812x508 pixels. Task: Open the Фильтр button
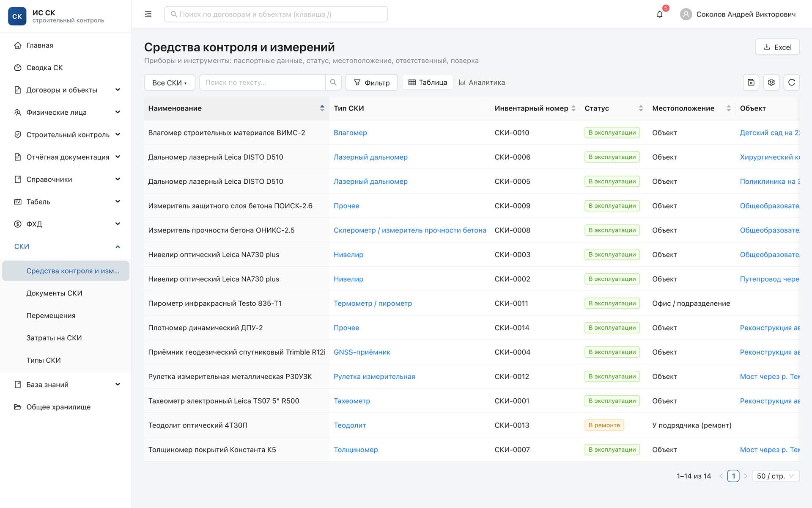[x=372, y=83]
